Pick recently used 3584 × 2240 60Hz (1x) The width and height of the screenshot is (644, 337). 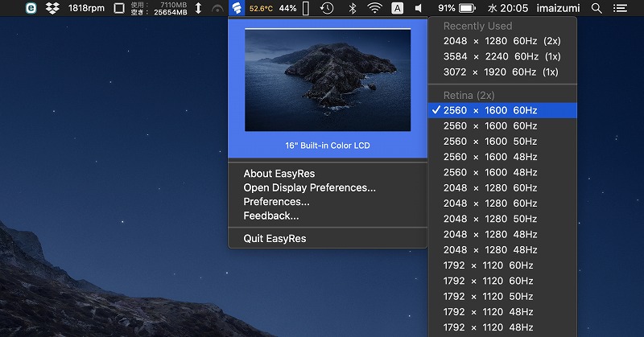502,56
